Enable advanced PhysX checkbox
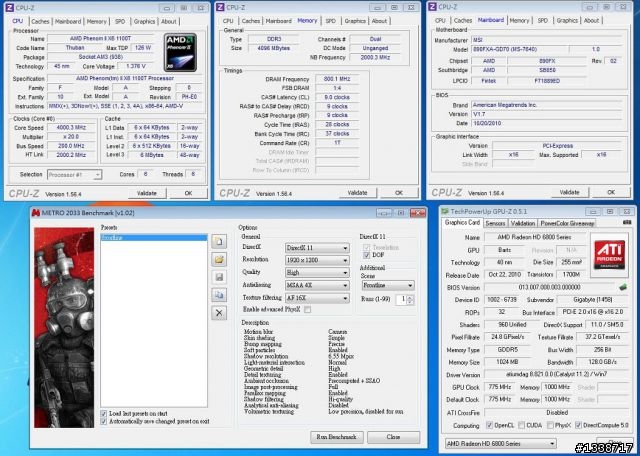640x456 pixels. click(x=307, y=309)
